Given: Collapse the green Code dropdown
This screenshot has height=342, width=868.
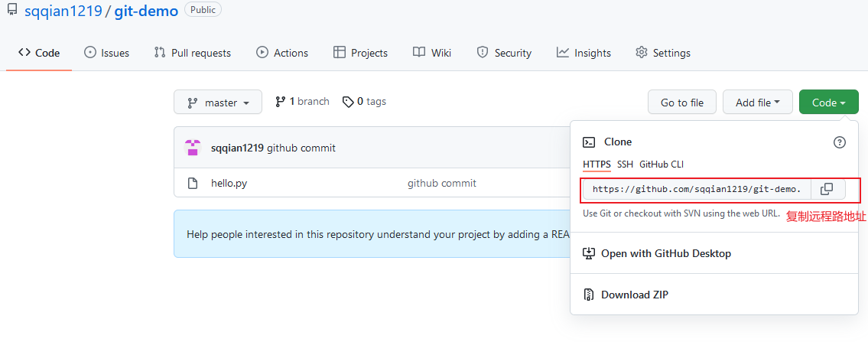Looking at the screenshot, I should coord(829,103).
